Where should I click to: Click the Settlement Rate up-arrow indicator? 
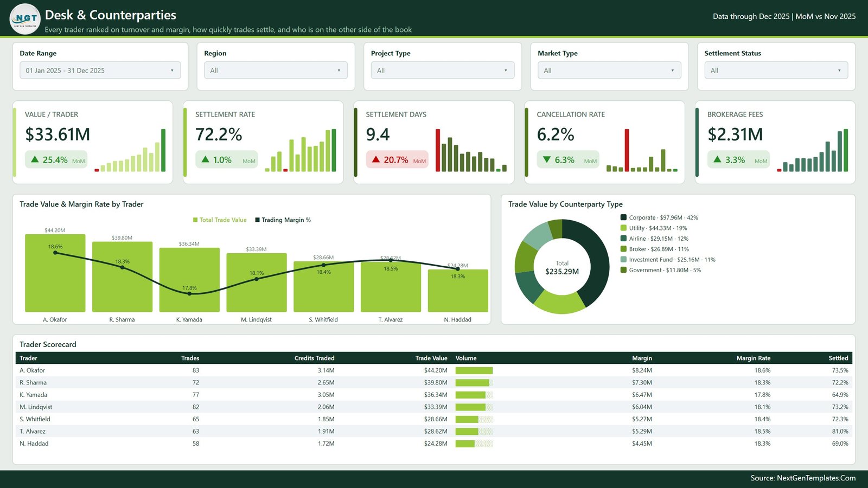click(205, 159)
